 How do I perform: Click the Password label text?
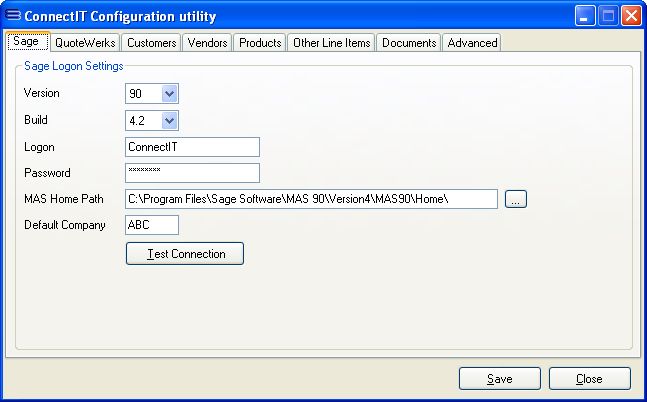[47, 173]
